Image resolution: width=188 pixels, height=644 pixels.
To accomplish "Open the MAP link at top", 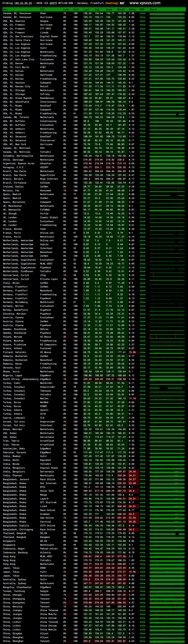I will [122, 3].
